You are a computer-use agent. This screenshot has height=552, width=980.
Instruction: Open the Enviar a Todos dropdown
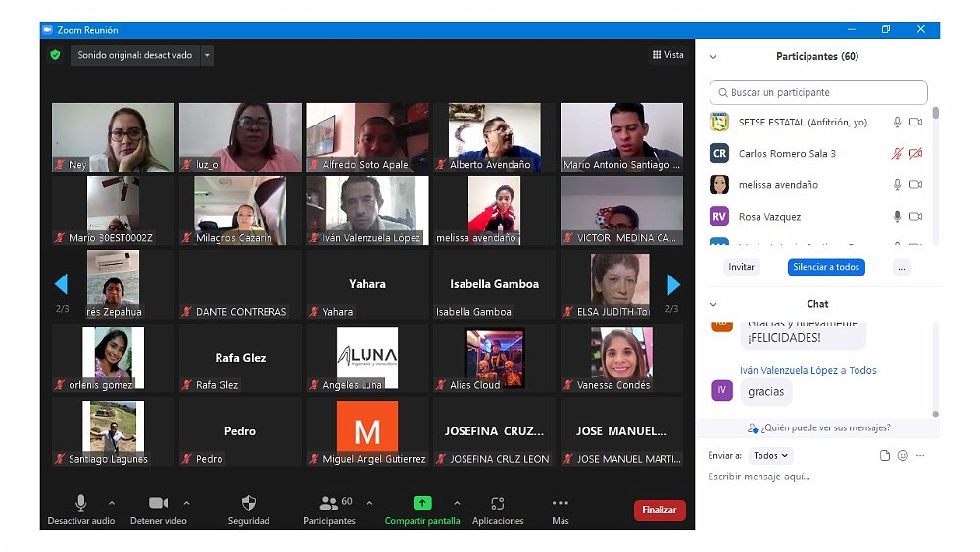tap(771, 455)
